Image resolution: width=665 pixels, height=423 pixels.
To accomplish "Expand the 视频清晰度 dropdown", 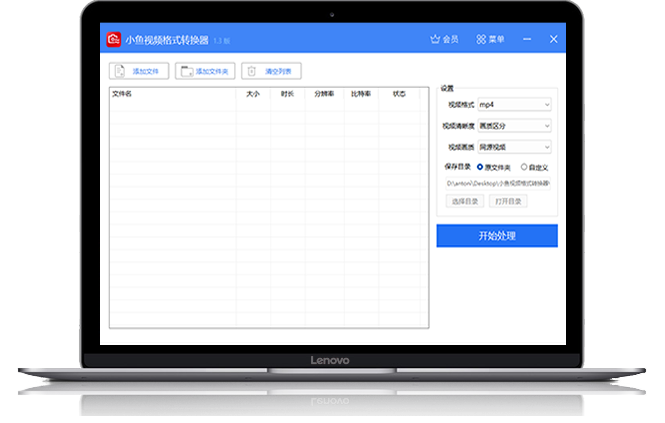I will point(514,126).
